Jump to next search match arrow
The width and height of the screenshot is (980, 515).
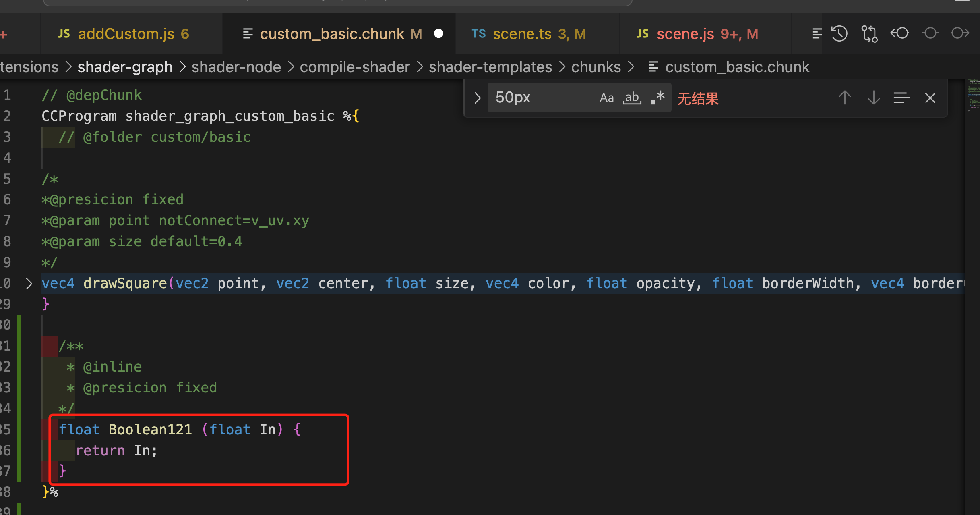(873, 98)
